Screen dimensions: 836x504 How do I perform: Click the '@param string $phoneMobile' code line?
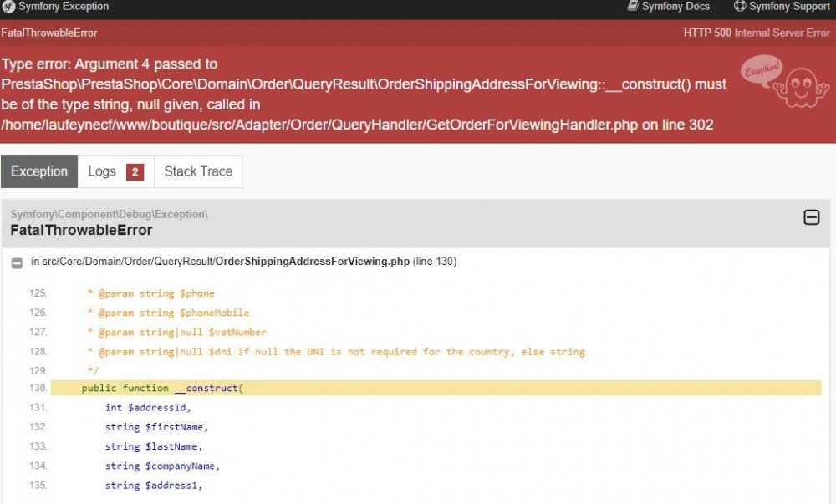point(169,313)
